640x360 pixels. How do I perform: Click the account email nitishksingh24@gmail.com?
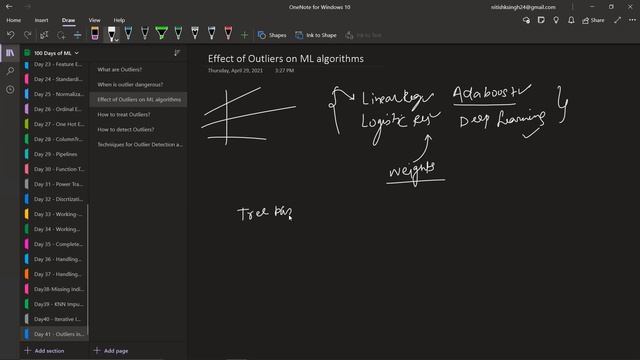[x=523, y=7]
